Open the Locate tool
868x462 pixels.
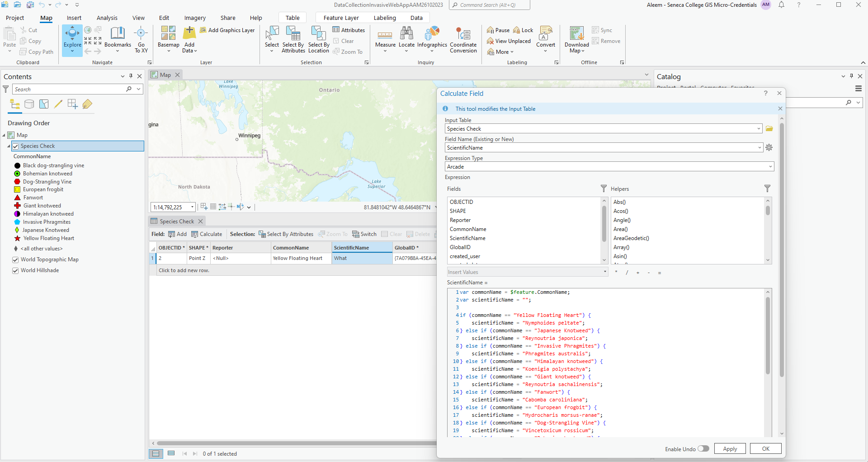(x=406, y=37)
